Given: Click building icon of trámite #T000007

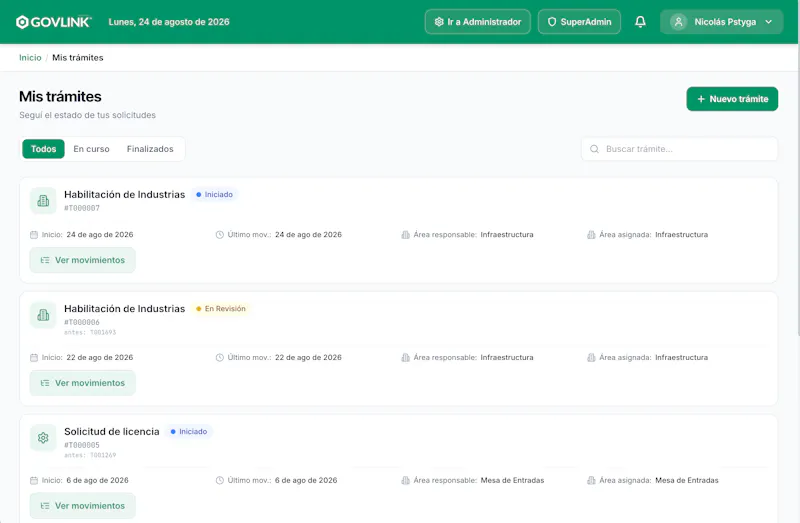Looking at the screenshot, I should click(43, 201).
